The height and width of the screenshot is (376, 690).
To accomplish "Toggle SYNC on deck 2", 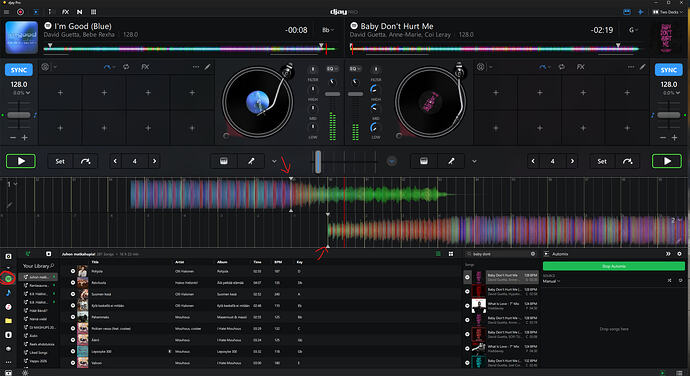I will pyautogui.click(x=668, y=70).
